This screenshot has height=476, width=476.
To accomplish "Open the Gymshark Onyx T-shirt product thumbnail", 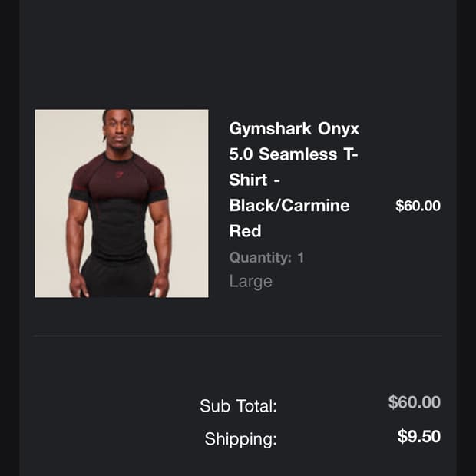I will [121, 203].
